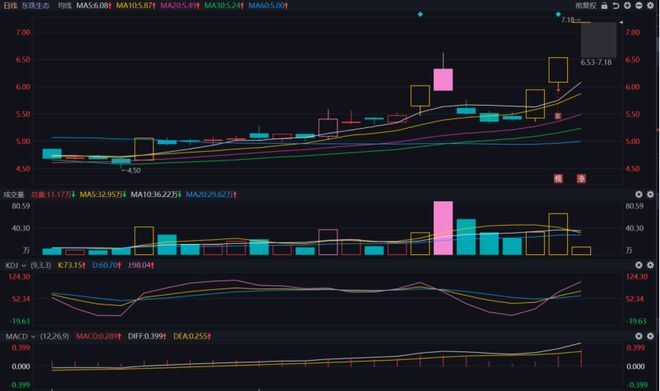The height and width of the screenshot is (391, 660).
Task: Open KDJ panel settings gear icon
Action: pos(650,265)
